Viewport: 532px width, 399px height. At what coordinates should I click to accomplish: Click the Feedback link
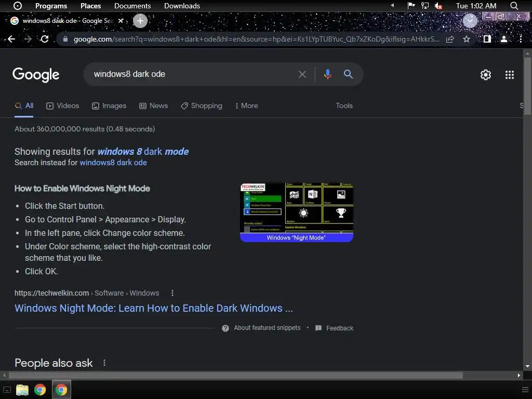340,328
